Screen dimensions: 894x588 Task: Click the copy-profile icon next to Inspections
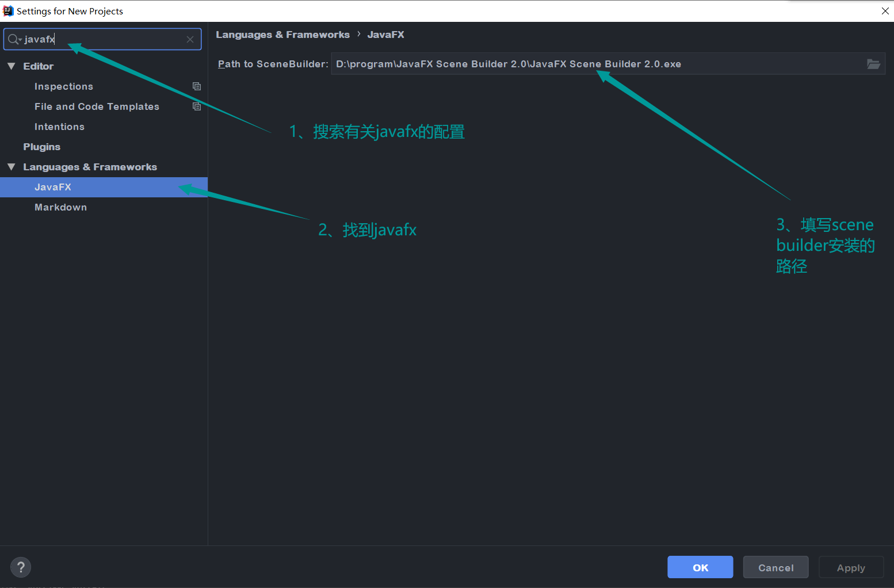point(197,86)
